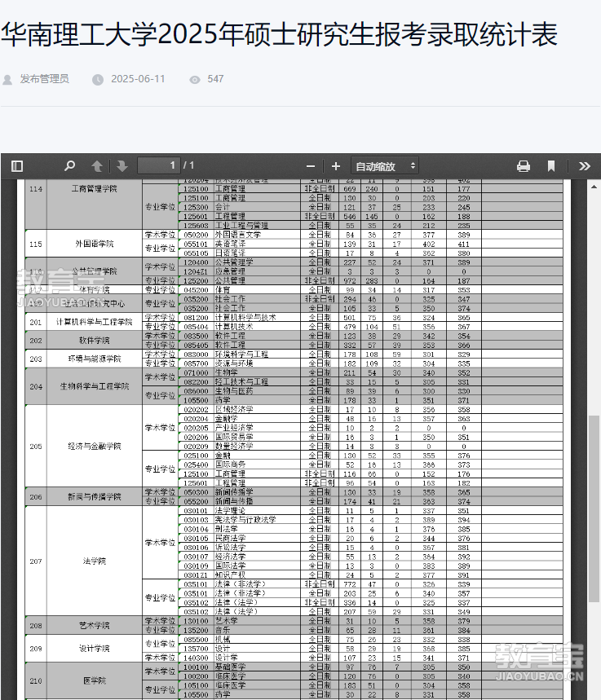Open the find-in-document search tool
601x700 pixels.
click(x=70, y=166)
